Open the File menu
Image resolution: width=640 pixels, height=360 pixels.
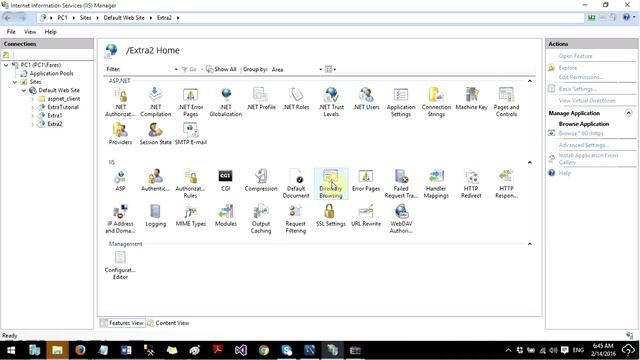click(x=11, y=32)
